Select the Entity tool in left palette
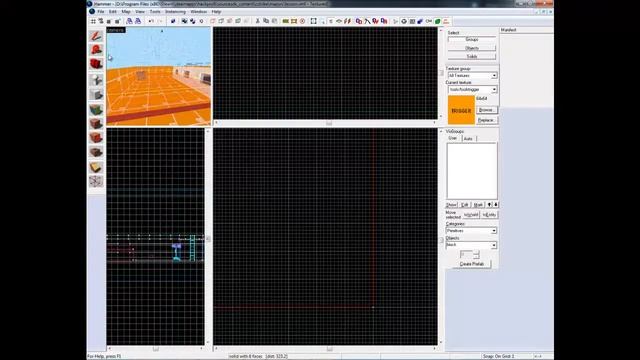 96,80
